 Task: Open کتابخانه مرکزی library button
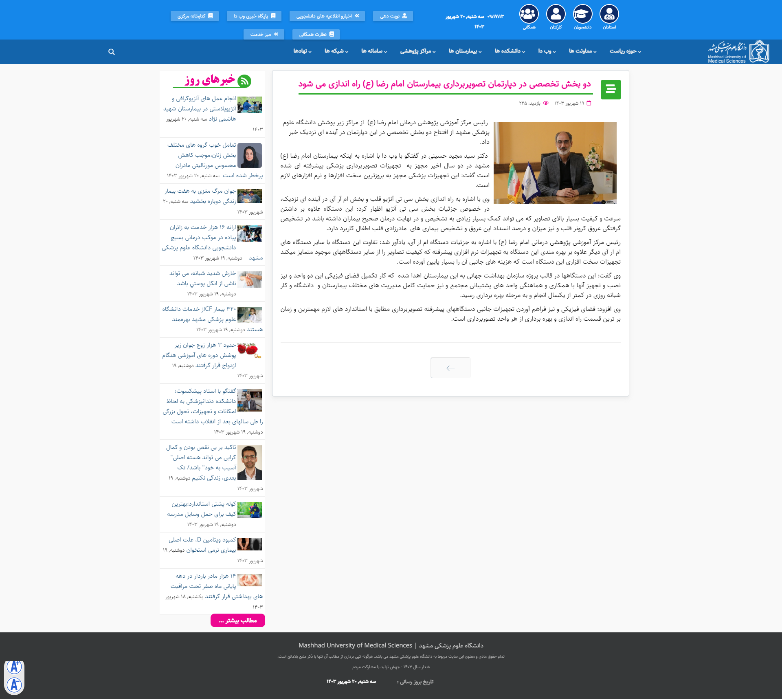point(195,16)
